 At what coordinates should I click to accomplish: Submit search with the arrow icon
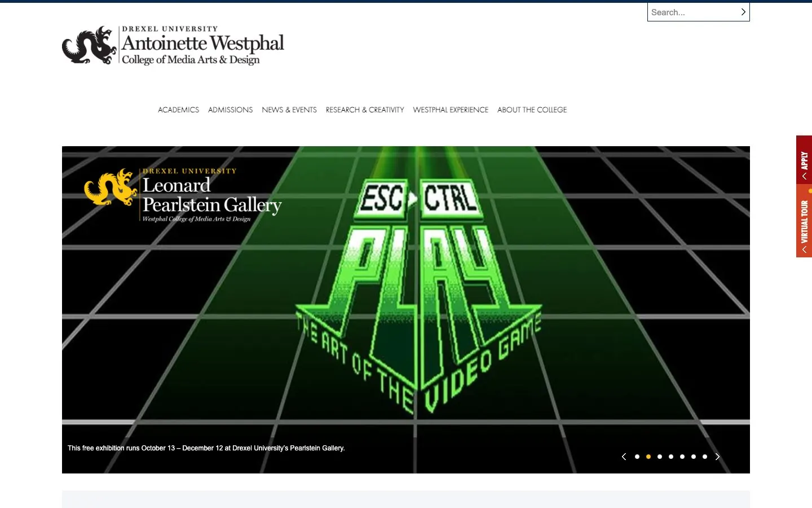[x=743, y=12]
